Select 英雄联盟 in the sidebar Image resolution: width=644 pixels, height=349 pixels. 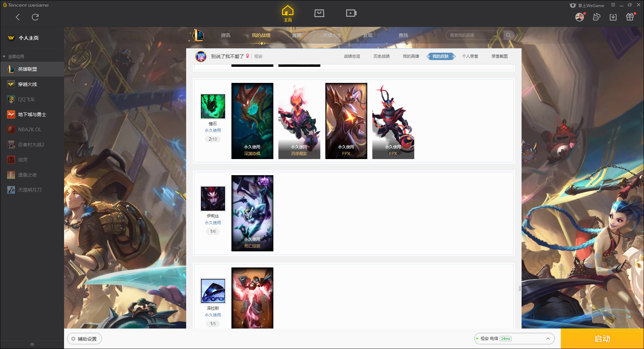[x=32, y=69]
